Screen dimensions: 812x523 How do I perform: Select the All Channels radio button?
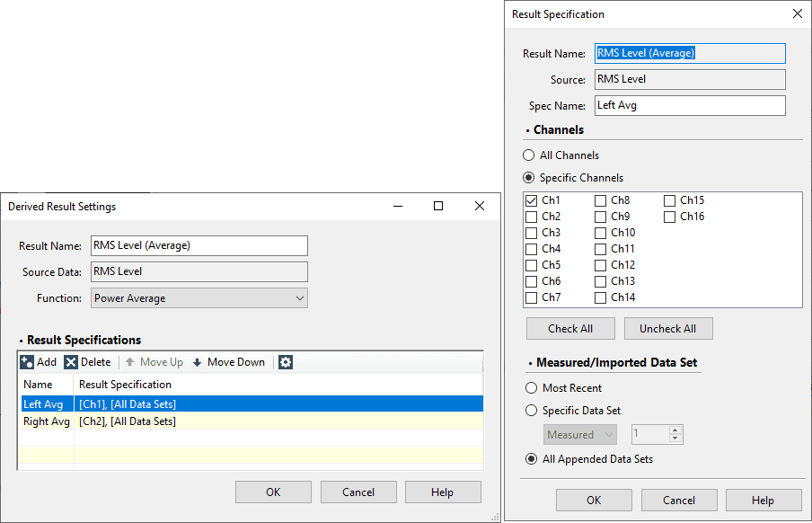click(x=529, y=155)
